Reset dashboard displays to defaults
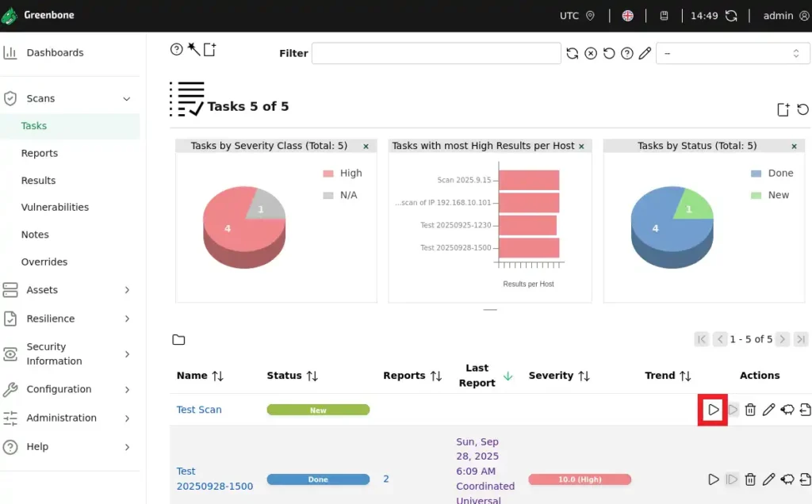This screenshot has width=812, height=504. click(802, 110)
